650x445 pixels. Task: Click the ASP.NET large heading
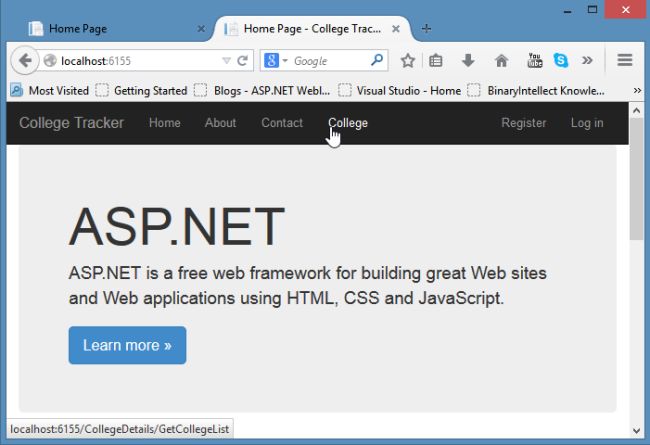pos(177,226)
